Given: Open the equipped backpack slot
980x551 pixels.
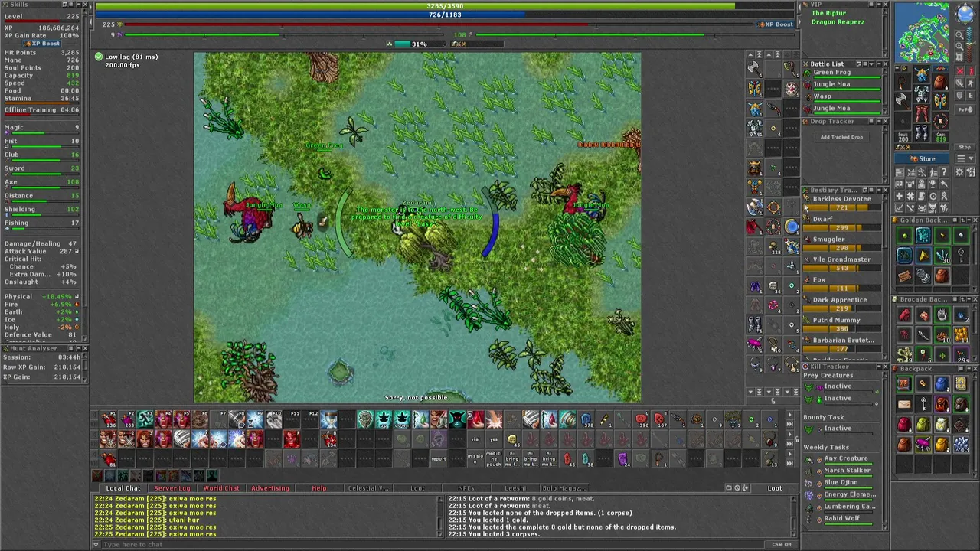Looking at the screenshot, I should [x=940, y=82].
